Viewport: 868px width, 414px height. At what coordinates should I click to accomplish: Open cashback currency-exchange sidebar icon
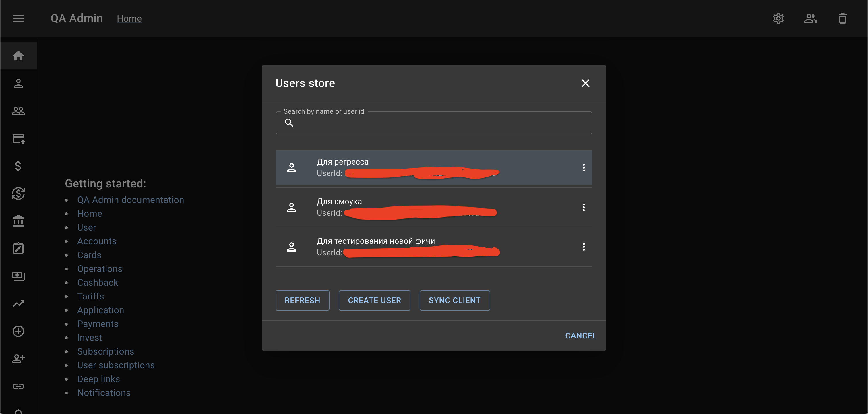click(18, 193)
